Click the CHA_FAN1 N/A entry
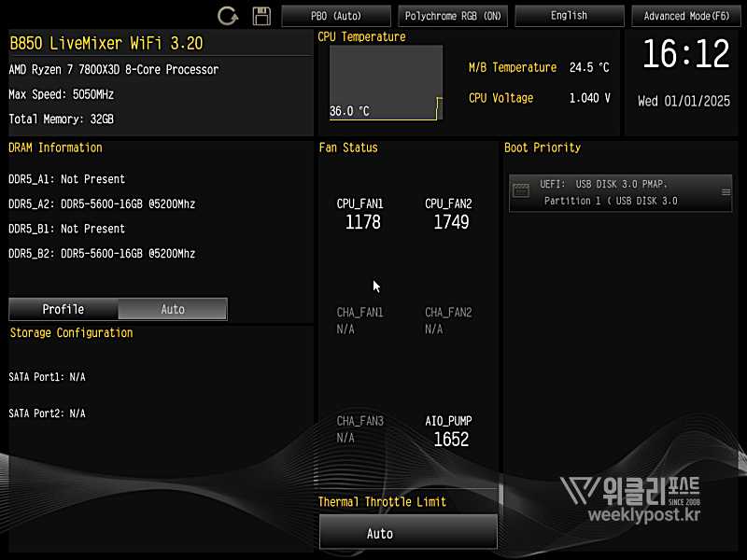This screenshot has height=560, width=747. click(360, 320)
